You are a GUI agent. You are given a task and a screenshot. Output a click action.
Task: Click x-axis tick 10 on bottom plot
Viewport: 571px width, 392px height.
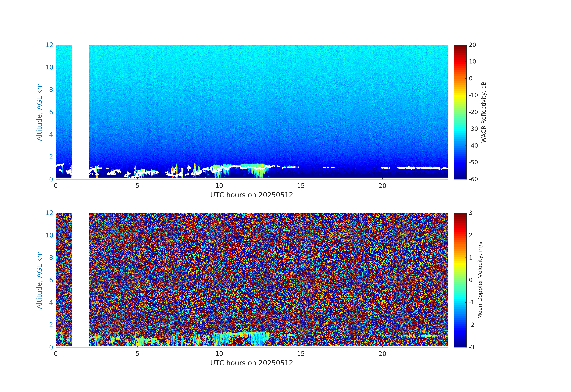pyautogui.click(x=219, y=354)
